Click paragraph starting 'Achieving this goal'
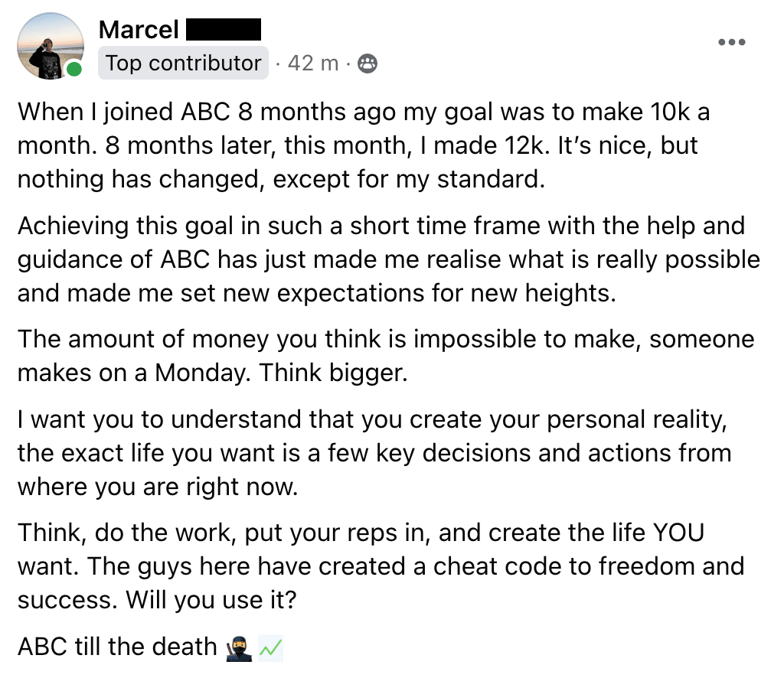Image resolution: width=784 pixels, height=678 pixels. 388,259
